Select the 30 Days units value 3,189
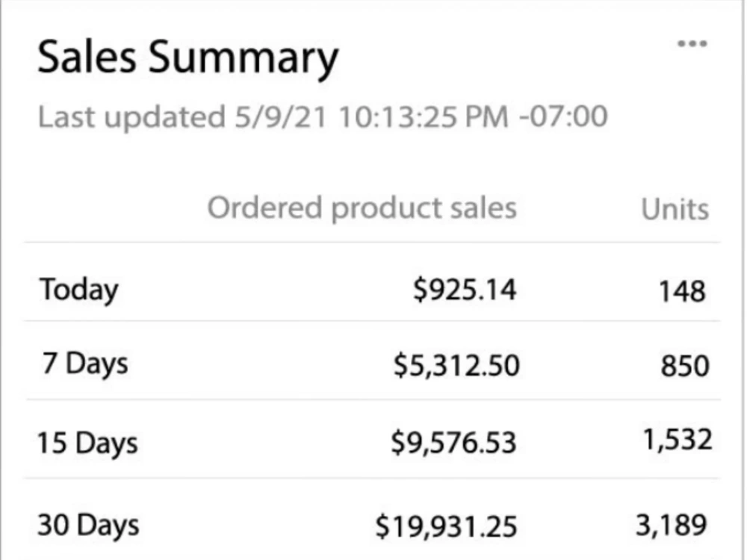The image size is (747, 560). coord(672,525)
